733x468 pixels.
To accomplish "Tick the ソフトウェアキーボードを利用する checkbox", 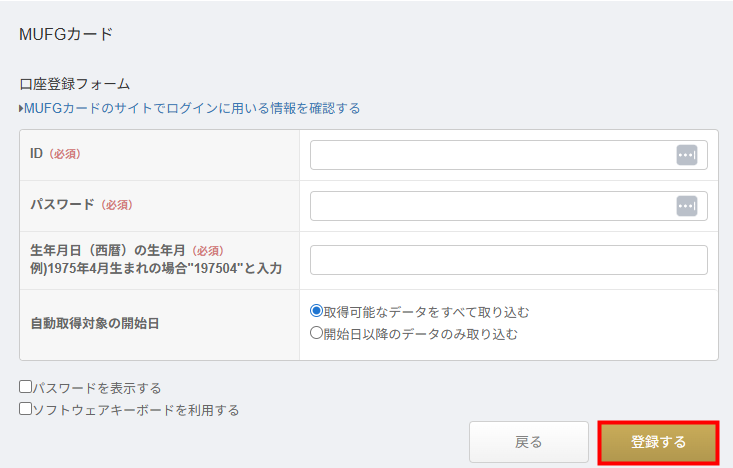I will [x=26, y=409].
